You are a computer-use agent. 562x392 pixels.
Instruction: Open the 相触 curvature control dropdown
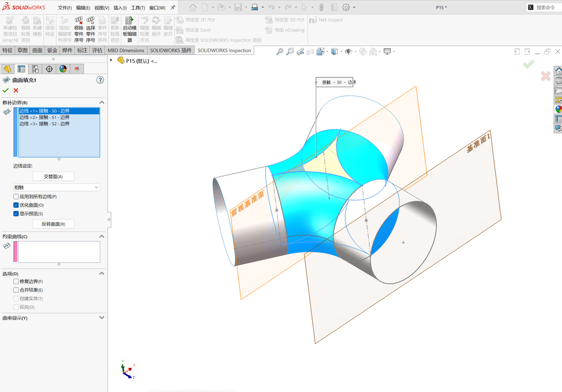(57, 188)
